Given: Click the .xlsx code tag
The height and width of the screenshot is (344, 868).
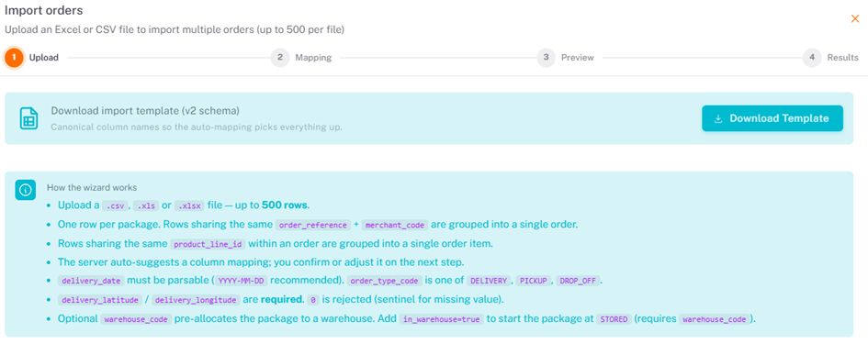Looking at the screenshot, I should pos(189,205).
